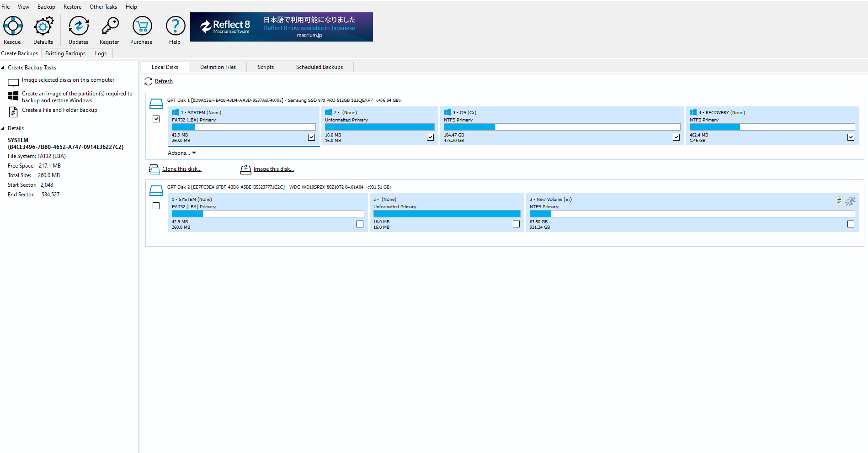Open the Other Tasks menu

pyautogui.click(x=103, y=7)
